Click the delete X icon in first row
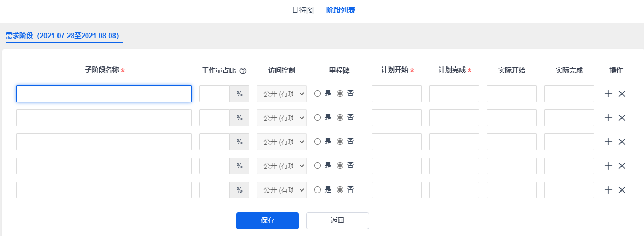 pos(622,94)
